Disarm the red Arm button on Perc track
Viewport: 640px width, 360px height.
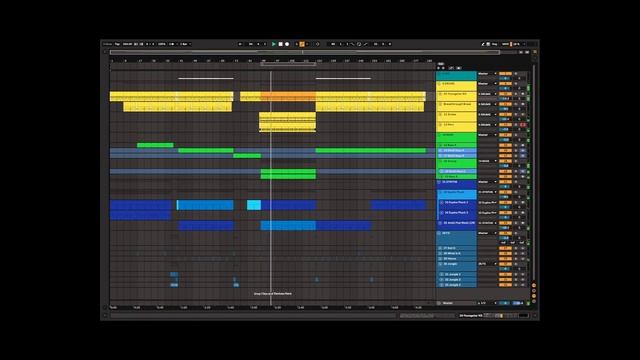tap(523, 124)
